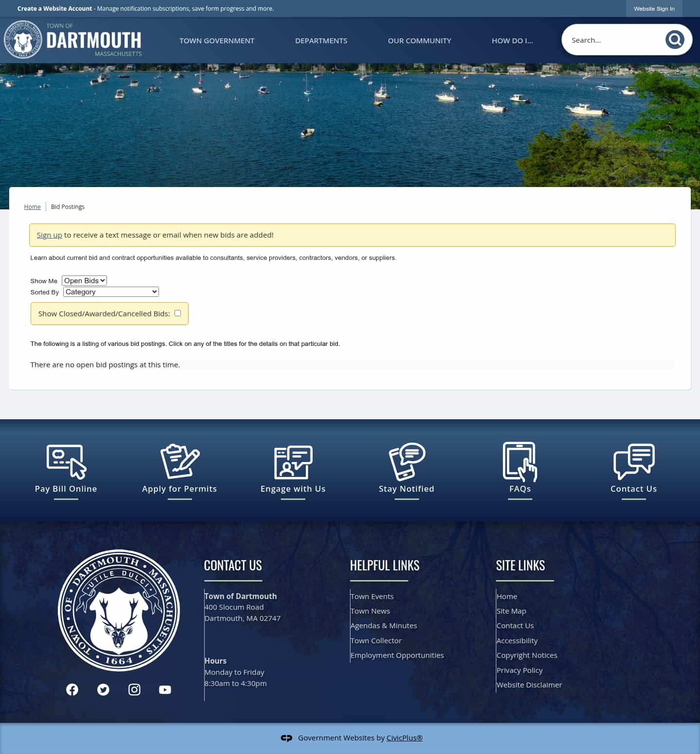
Task: Enable Show Closed/Awarded/Cancelled Bids
Action: (177, 313)
